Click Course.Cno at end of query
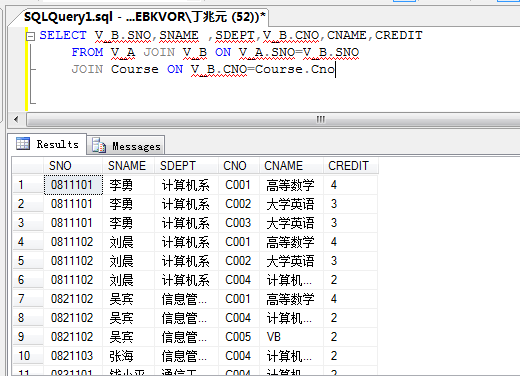520x376 pixels. click(295, 69)
